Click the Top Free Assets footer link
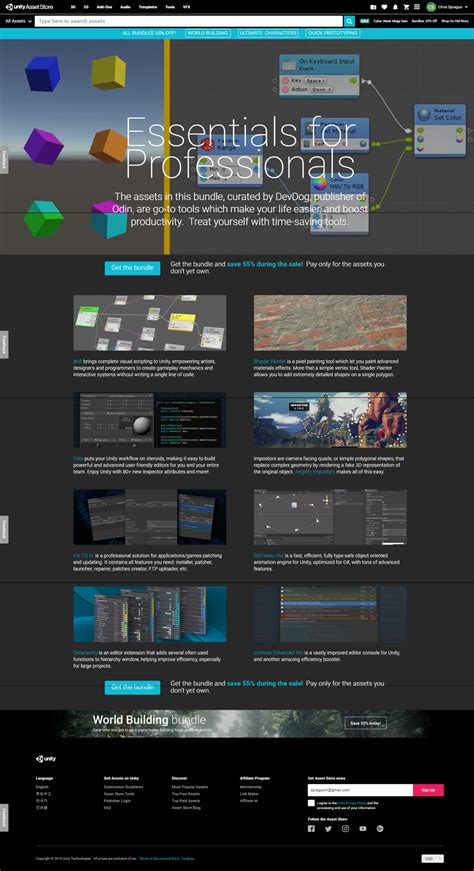 (x=186, y=794)
